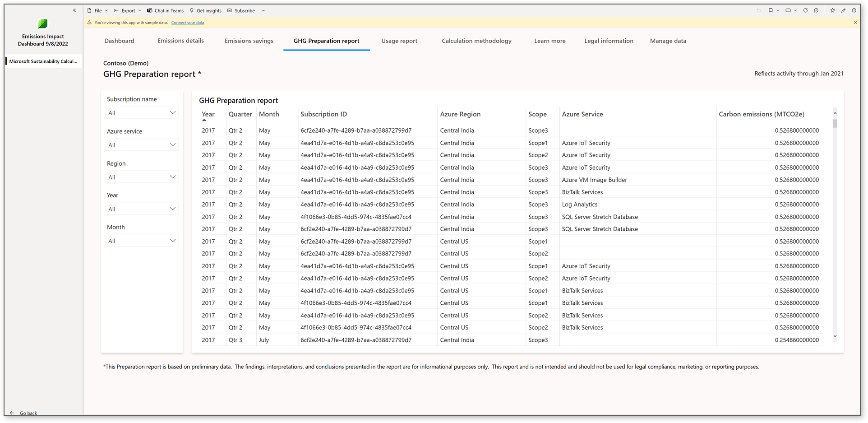Image resolution: width=868 pixels, height=423 pixels.
Task: Click the info circle icon
Action: coord(854,10)
